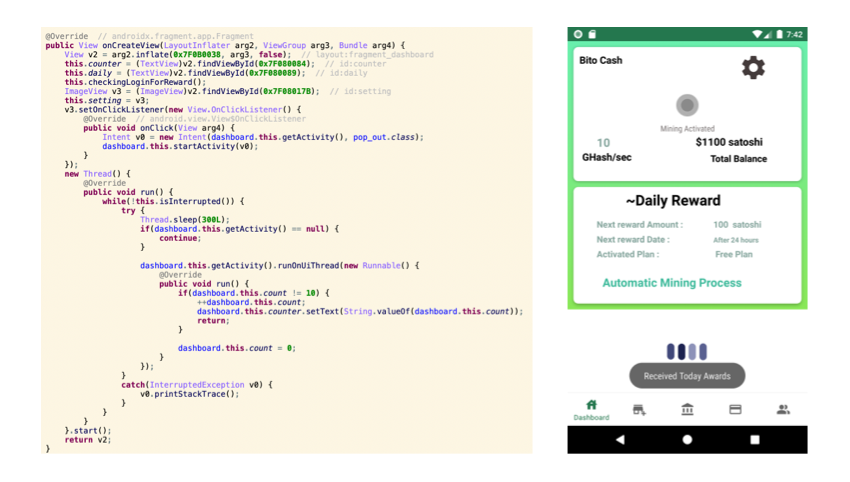The width and height of the screenshot is (850, 482).
Task: Toggle the Mining Activated round button
Action: tap(686, 105)
